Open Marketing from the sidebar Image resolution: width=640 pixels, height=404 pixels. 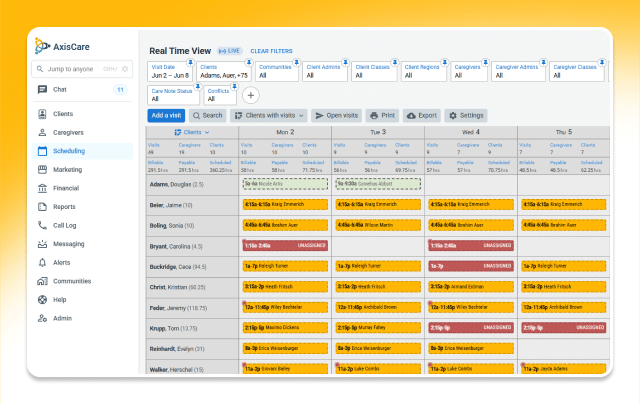(x=82, y=170)
